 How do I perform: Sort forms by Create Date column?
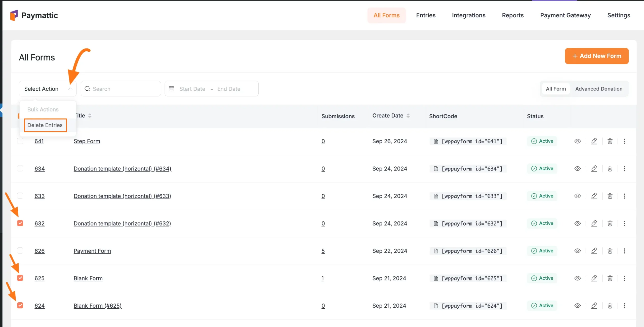pyautogui.click(x=408, y=116)
